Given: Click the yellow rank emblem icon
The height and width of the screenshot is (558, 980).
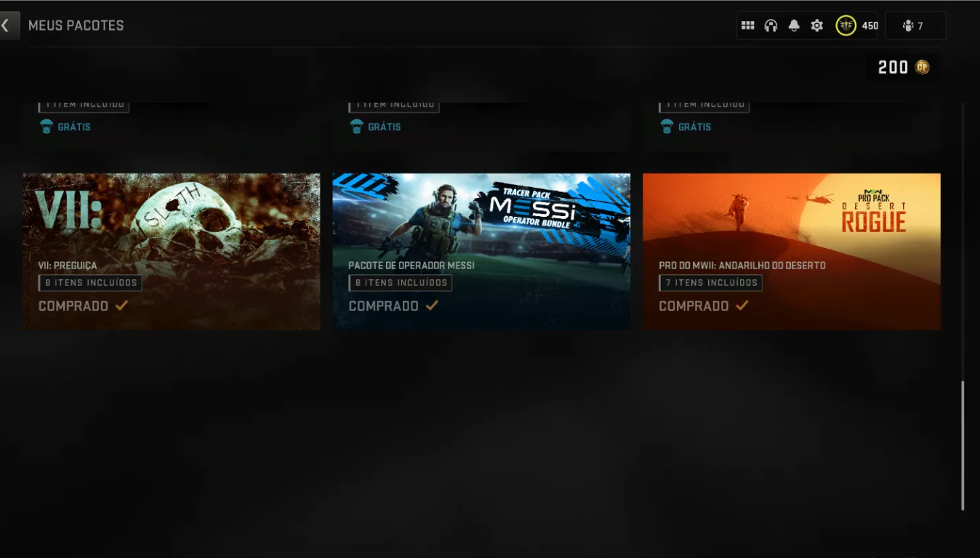Looking at the screenshot, I should coord(846,25).
